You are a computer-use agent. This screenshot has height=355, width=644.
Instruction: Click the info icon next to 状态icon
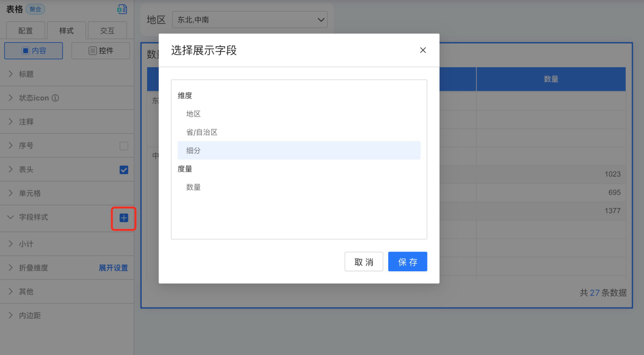click(x=55, y=98)
